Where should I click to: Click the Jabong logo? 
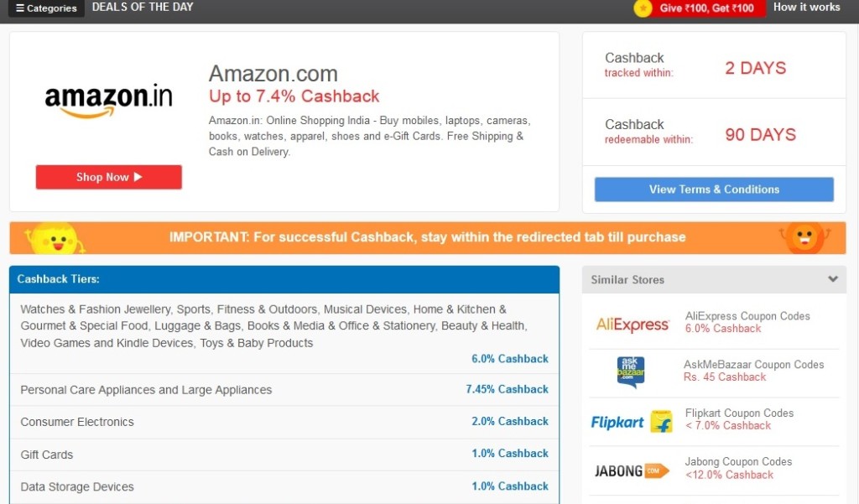click(632, 471)
